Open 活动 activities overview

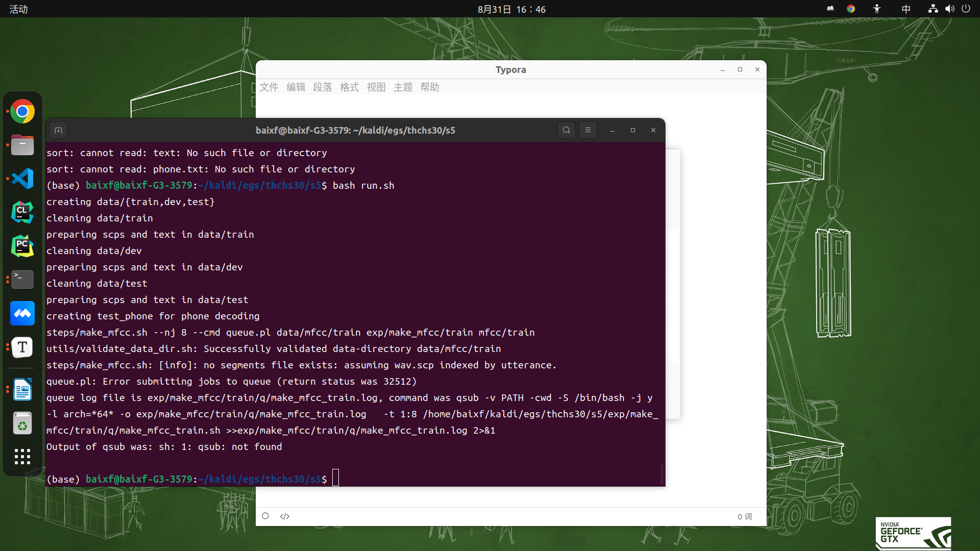click(18, 9)
